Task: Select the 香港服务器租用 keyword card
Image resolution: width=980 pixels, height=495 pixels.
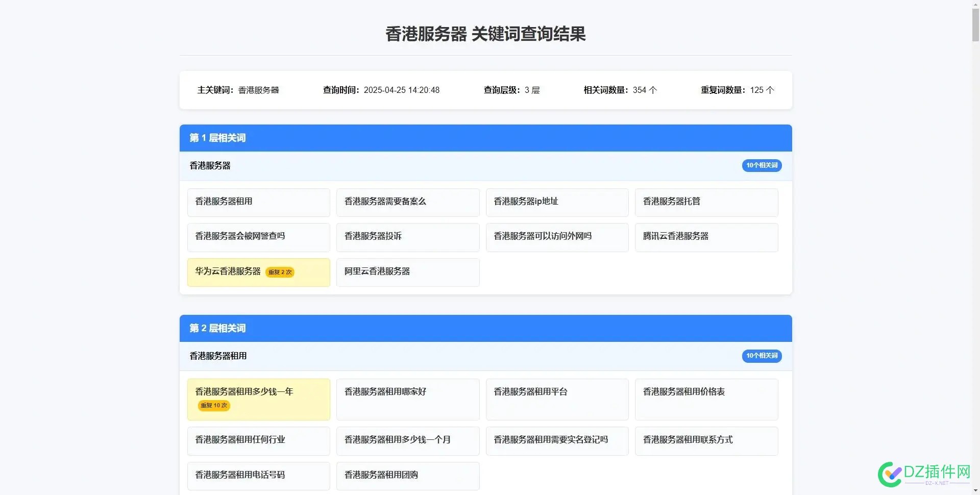Action: coord(258,202)
